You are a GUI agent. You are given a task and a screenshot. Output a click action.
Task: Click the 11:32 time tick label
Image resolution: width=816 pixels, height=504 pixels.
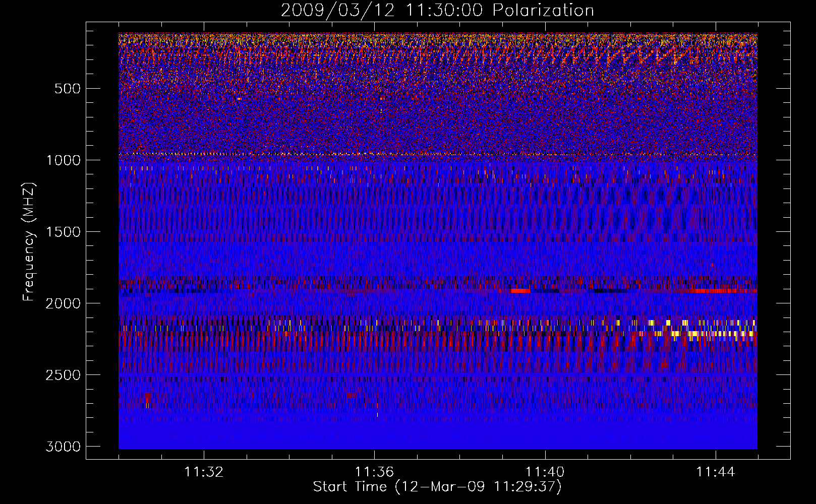pos(204,472)
